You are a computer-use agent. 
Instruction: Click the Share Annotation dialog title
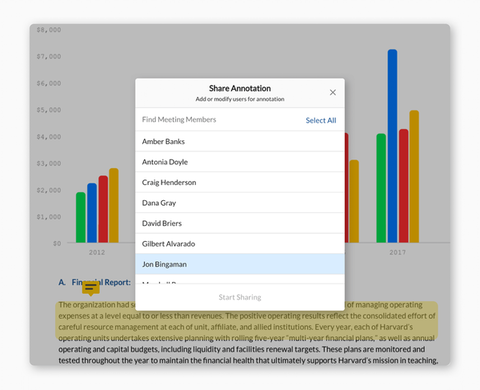point(240,88)
